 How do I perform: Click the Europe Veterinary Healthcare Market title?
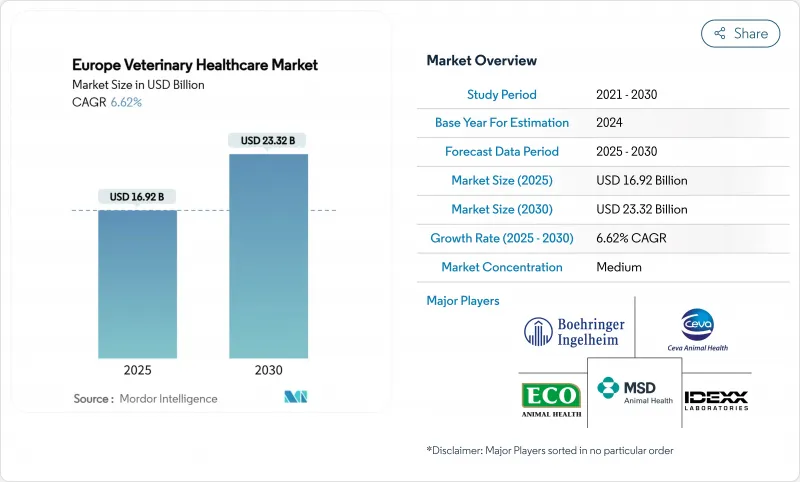195,65
